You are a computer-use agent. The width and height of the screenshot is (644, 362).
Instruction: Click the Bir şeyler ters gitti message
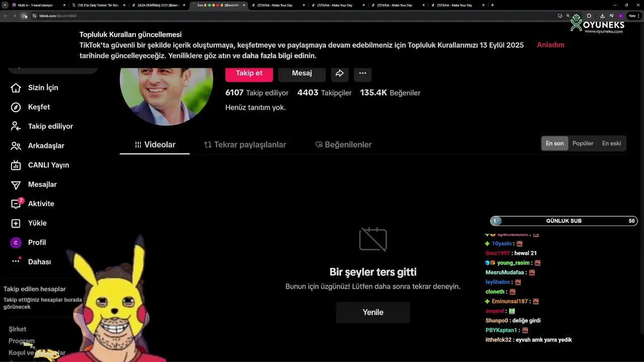tap(373, 272)
